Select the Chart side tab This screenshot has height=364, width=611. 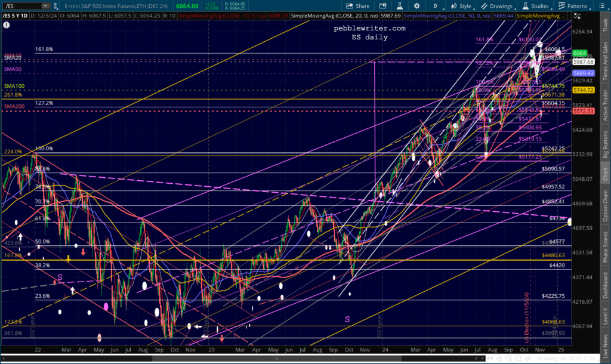pos(606,174)
